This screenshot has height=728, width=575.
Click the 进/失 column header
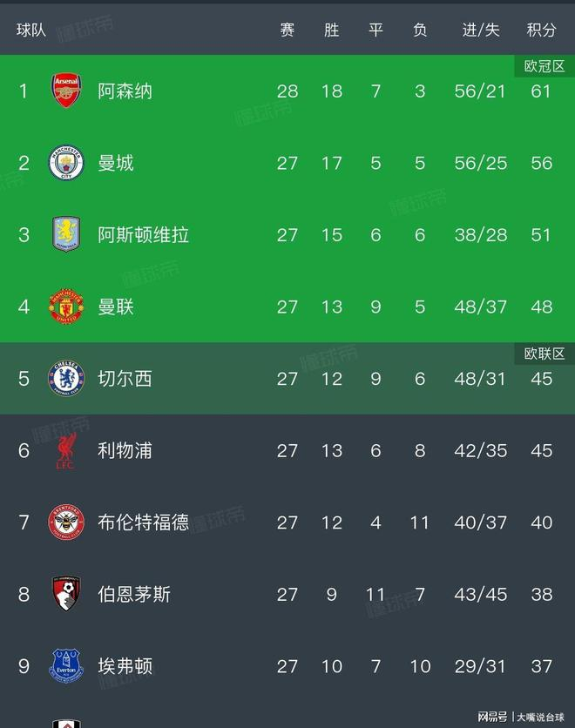pos(480,30)
